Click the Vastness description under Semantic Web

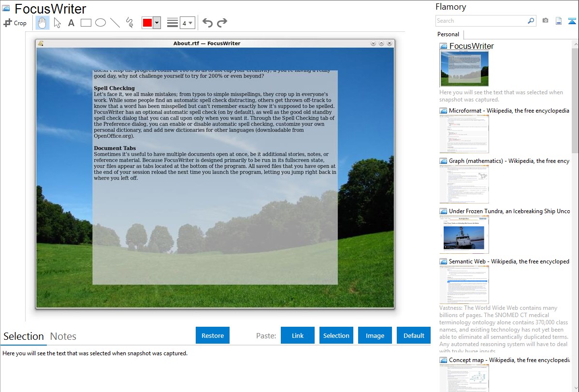(504, 329)
